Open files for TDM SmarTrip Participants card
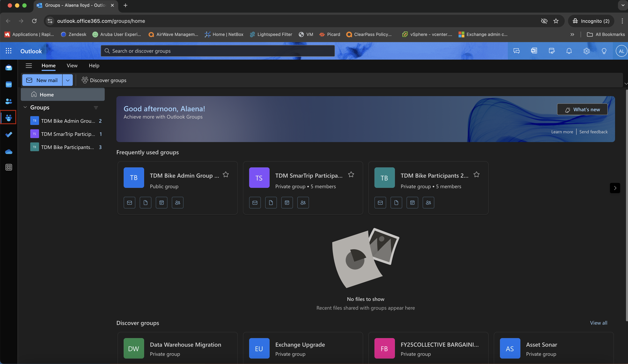The width and height of the screenshot is (628, 364). [x=271, y=203]
